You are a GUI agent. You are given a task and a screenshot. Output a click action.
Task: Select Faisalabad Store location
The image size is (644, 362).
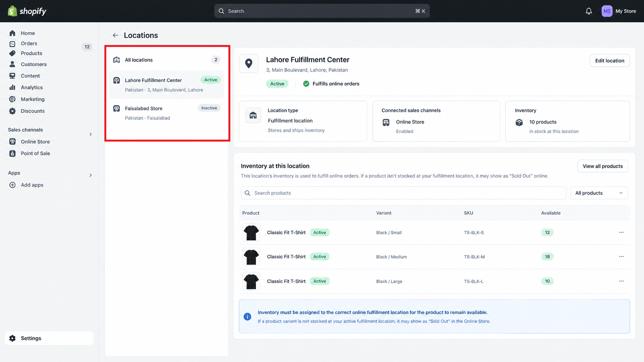coord(166,113)
